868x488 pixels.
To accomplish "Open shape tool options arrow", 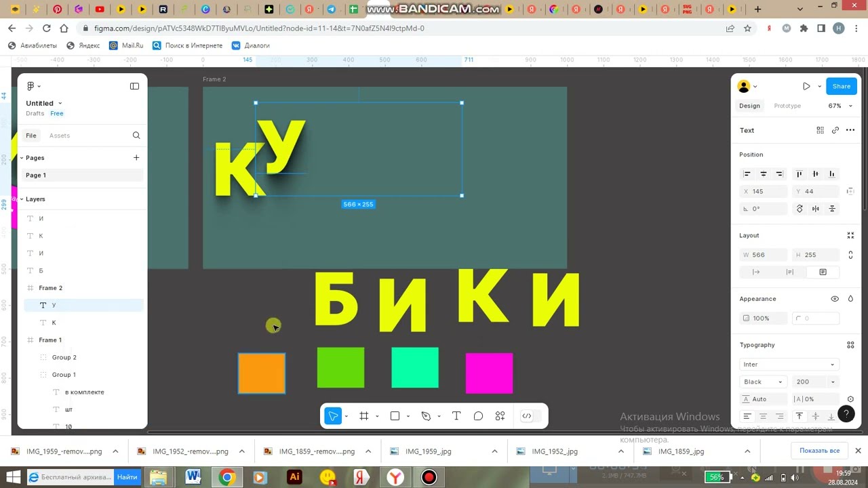I will point(408,417).
